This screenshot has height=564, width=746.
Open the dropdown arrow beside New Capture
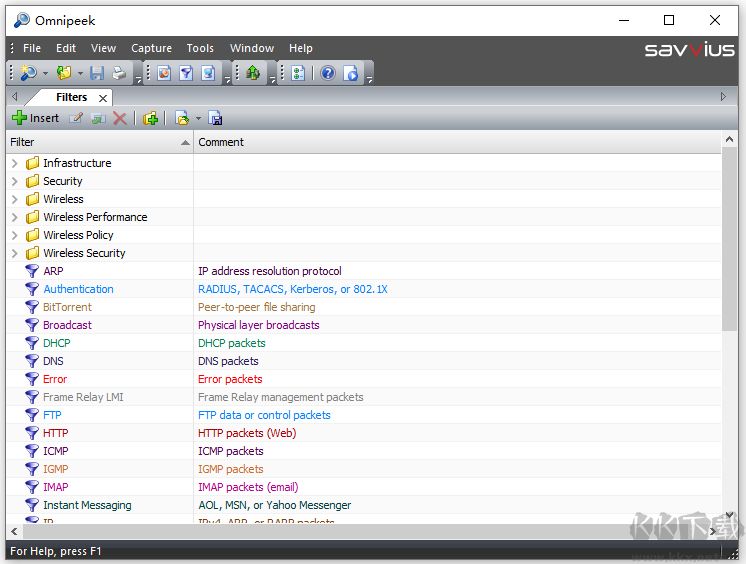[45, 73]
